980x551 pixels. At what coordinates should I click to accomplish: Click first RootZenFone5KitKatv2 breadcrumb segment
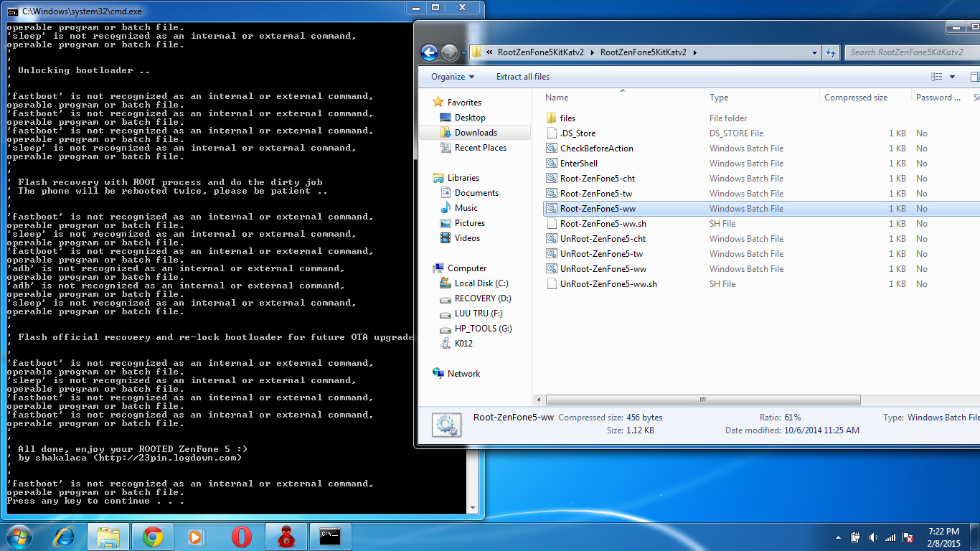point(541,52)
